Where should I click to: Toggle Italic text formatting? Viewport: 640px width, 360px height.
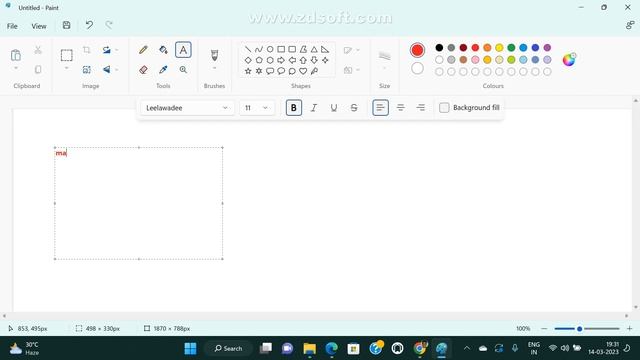pos(313,108)
